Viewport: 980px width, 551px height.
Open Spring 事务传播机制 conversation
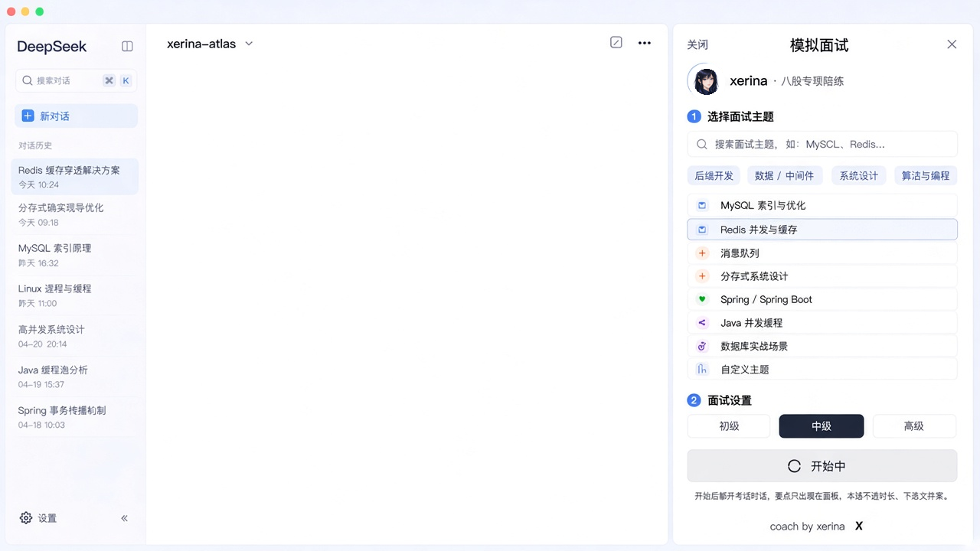[x=76, y=417]
